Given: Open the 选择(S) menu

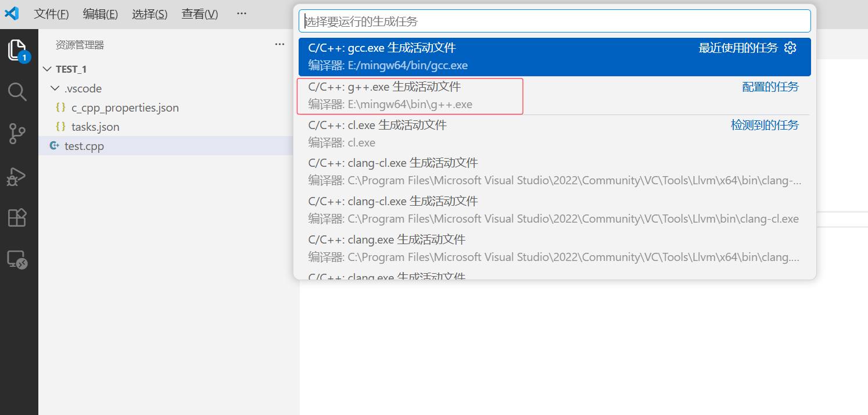Looking at the screenshot, I should tap(150, 14).
